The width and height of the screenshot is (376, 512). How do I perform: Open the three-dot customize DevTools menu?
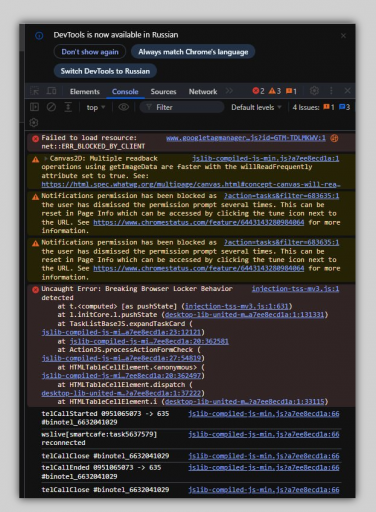point(331,91)
